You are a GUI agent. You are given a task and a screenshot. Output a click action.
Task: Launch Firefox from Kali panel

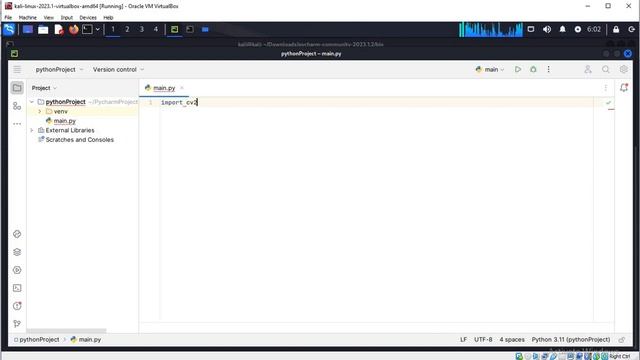[73, 29]
